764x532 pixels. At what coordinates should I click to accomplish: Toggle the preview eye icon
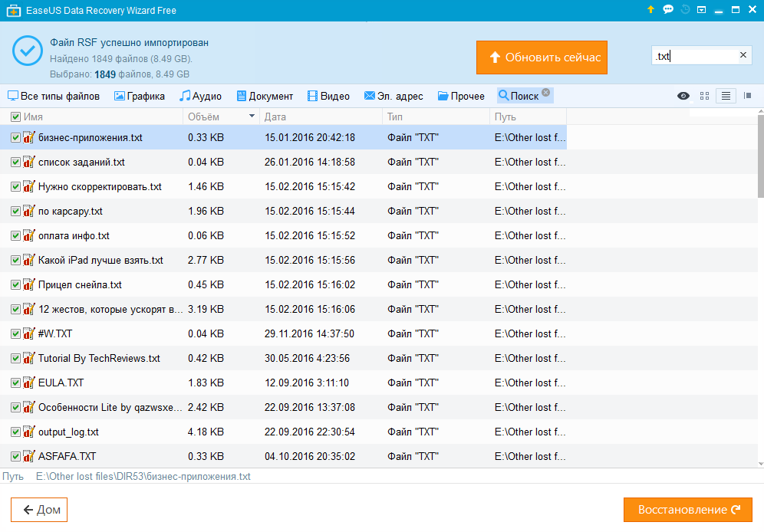tap(683, 96)
